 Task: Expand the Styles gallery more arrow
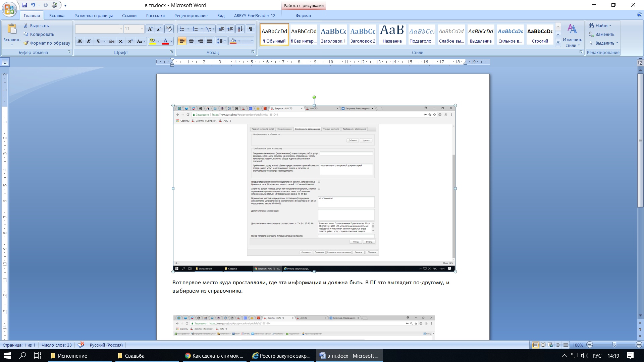[558, 42]
